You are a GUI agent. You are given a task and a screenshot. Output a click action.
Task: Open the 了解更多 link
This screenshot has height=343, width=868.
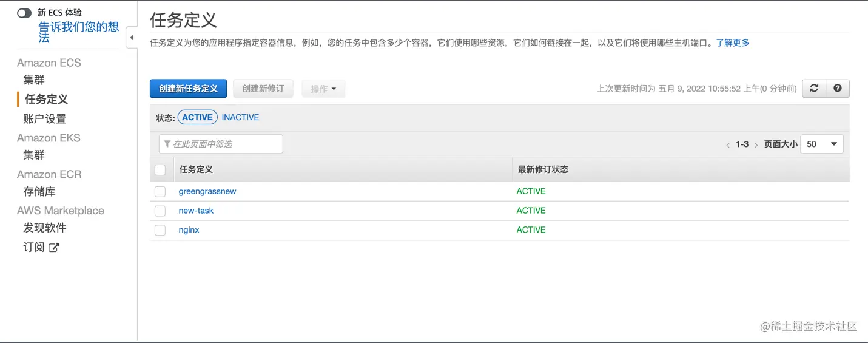733,42
